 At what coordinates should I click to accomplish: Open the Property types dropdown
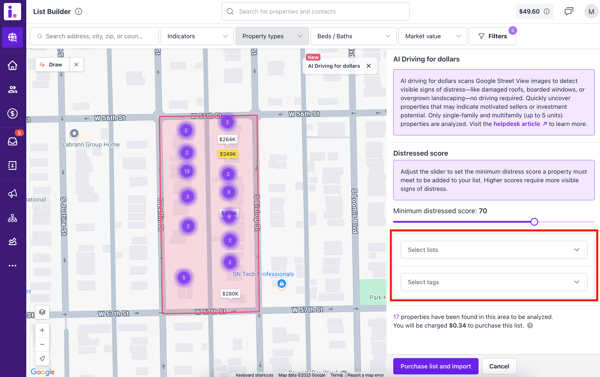pyautogui.click(x=272, y=36)
